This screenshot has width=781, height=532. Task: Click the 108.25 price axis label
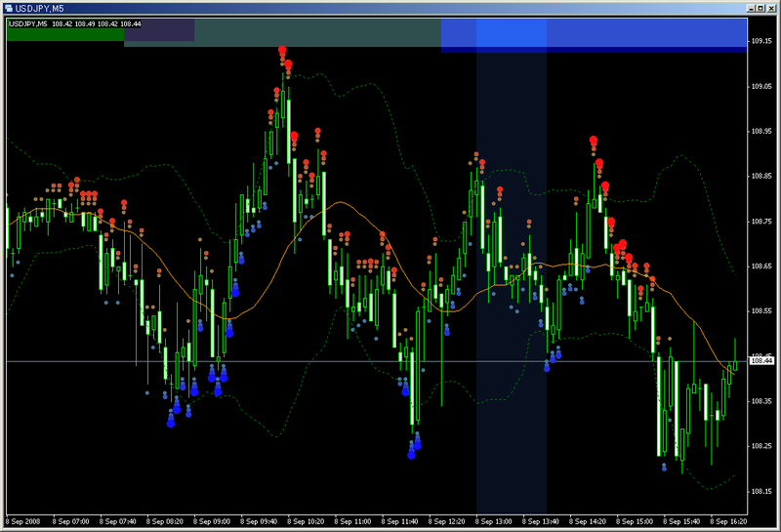(x=761, y=446)
